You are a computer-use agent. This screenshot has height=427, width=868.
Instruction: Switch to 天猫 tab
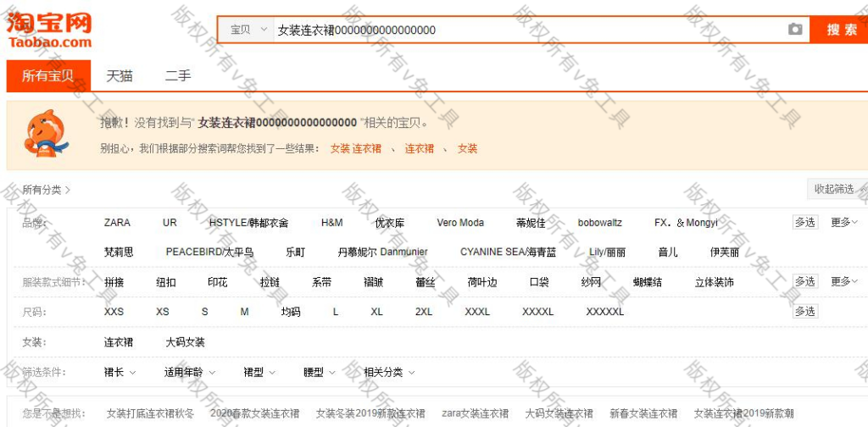point(120,75)
